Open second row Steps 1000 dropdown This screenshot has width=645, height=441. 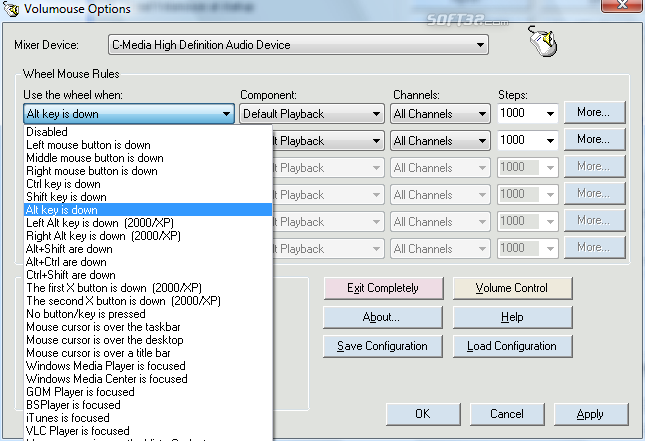[x=528, y=141]
